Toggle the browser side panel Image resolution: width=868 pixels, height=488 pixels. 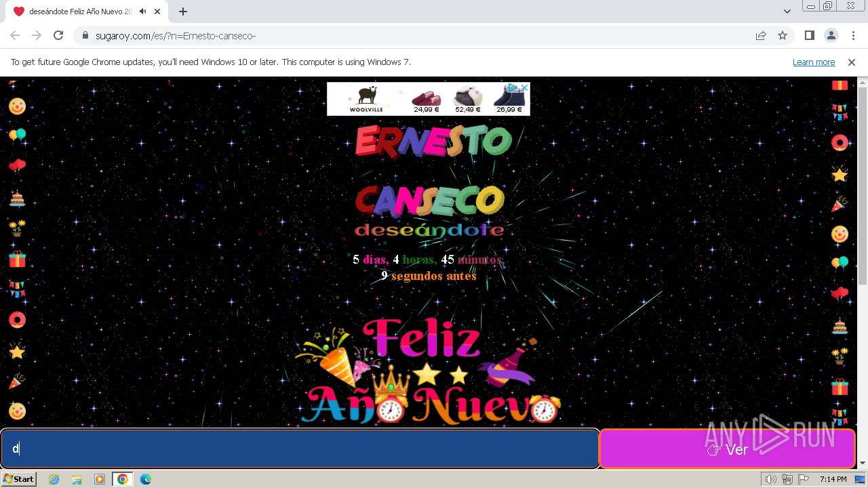point(809,36)
